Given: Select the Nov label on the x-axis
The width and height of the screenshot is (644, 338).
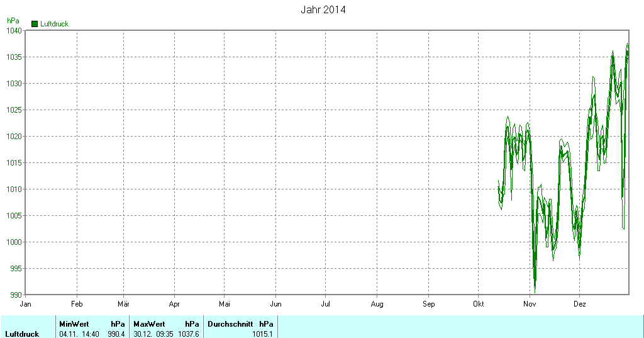Looking at the screenshot, I should (530, 304).
